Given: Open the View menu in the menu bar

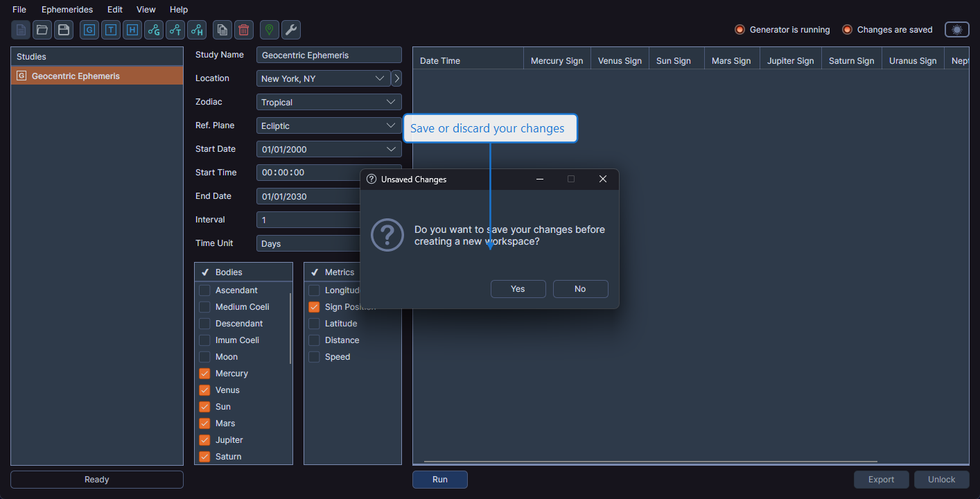Looking at the screenshot, I should (146, 9).
